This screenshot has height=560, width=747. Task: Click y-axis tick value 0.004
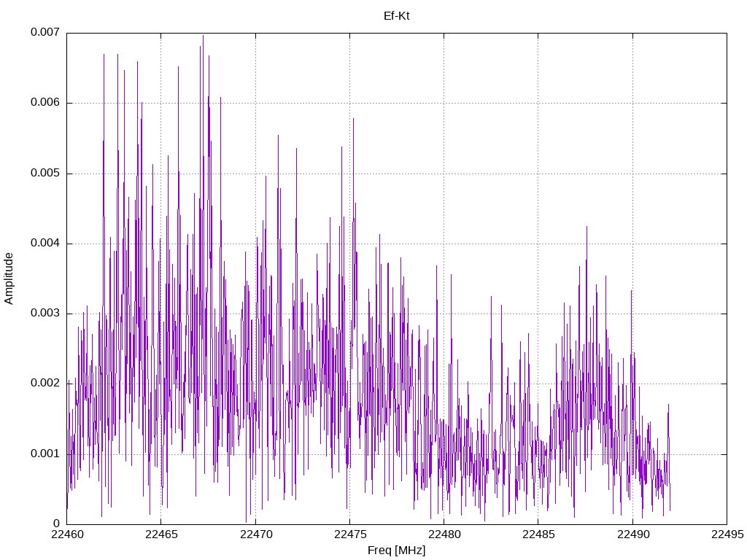point(45,244)
